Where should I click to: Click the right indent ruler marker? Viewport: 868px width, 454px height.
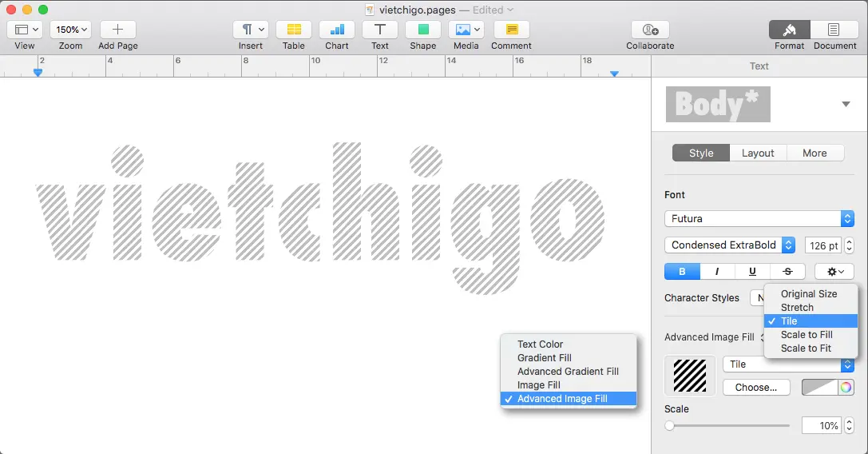tap(614, 74)
